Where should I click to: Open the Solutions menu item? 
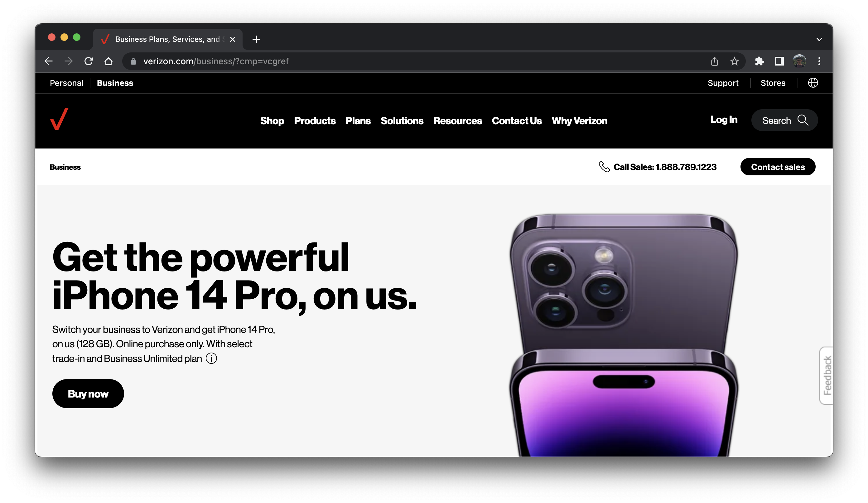point(402,121)
